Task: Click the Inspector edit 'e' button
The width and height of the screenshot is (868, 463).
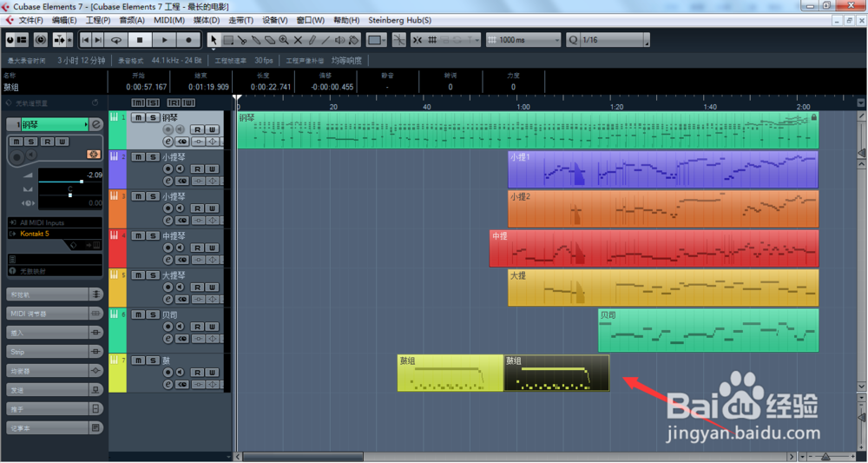Action: click(x=97, y=124)
